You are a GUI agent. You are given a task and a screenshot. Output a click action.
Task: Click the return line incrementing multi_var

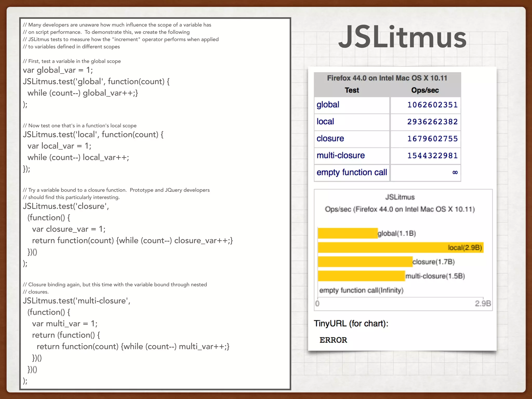(x=133, y=347)
